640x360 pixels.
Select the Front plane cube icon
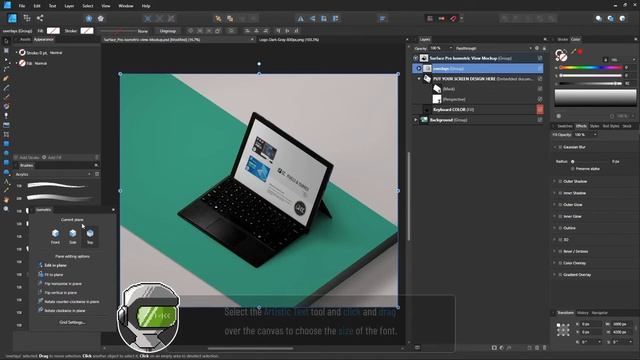(56, 233)
